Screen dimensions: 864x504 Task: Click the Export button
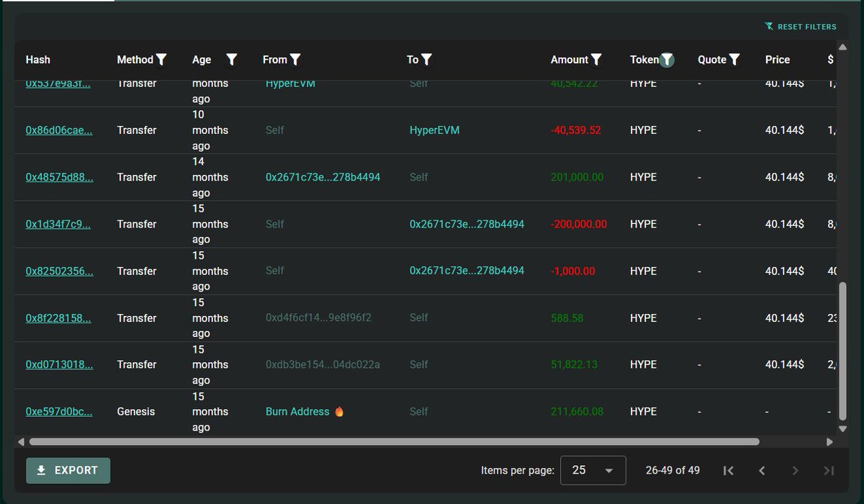coord(68,470)
